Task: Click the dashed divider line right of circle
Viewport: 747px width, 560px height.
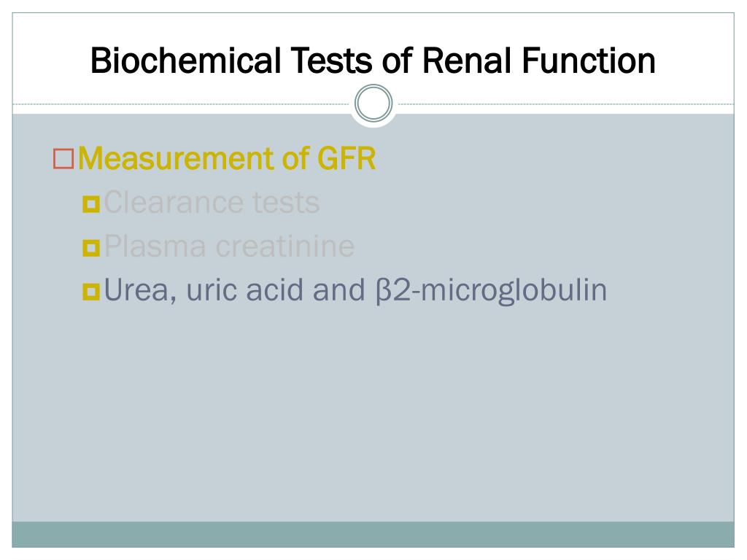Action: [x=566, y=104]
